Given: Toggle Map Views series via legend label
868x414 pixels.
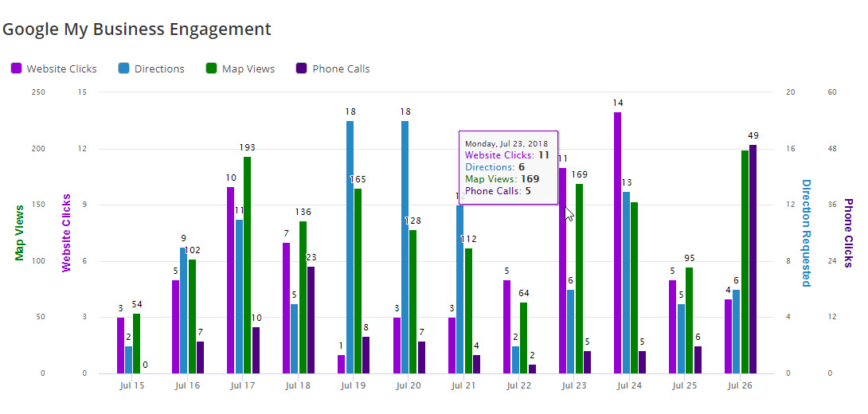Looking at the screenshot, I should point(248,68).
